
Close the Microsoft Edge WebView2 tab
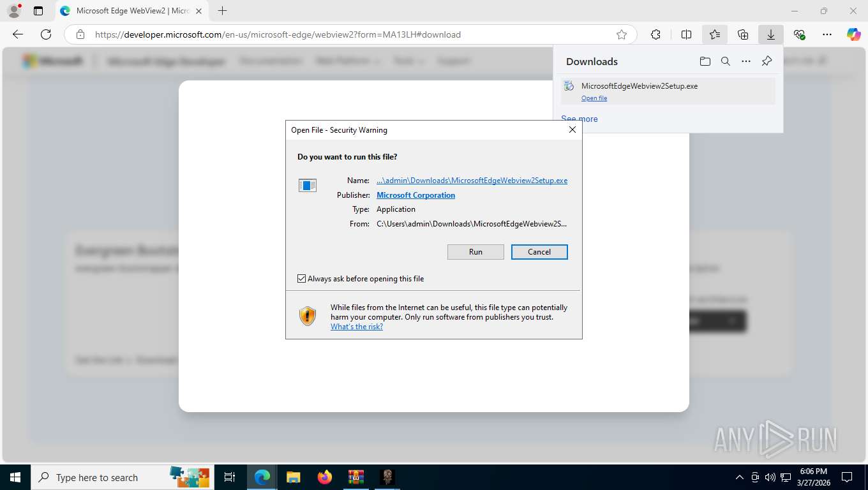point(199,11)
